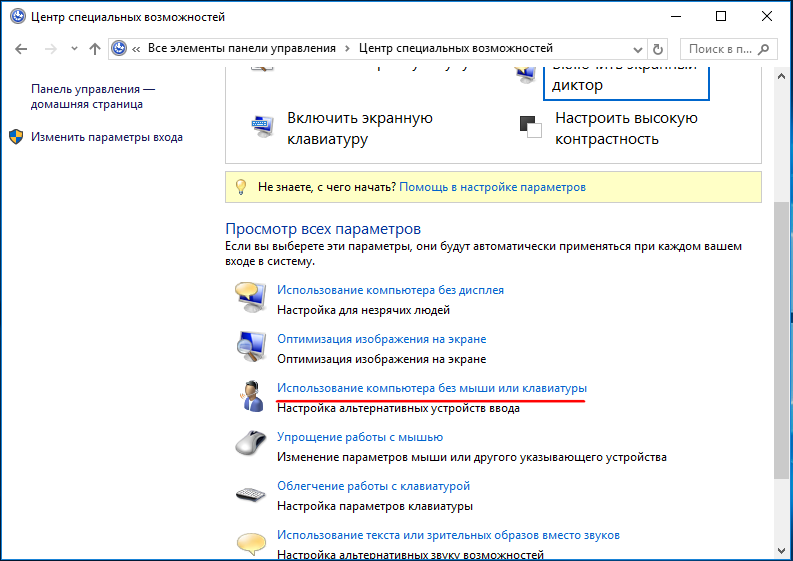
Task: Click 'Настройка для незрячих людей' description
Action: [x=363, y=310]
